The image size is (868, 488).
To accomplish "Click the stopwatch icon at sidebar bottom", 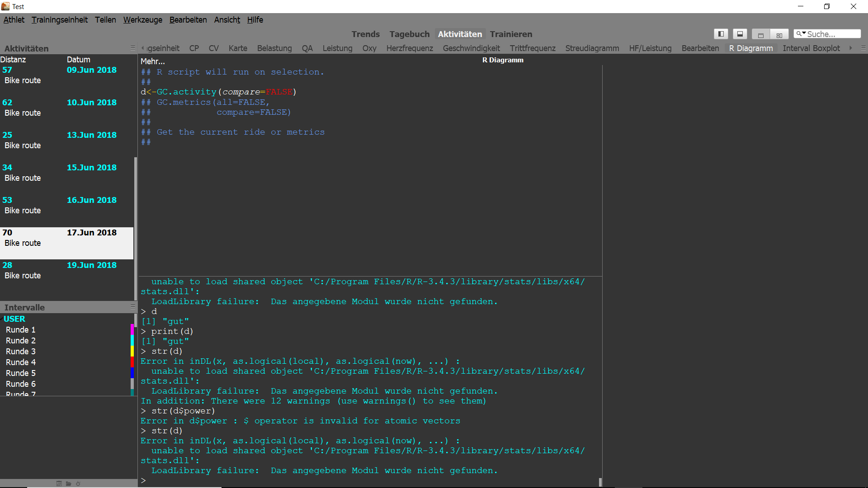I will click(x=78, y=483).
